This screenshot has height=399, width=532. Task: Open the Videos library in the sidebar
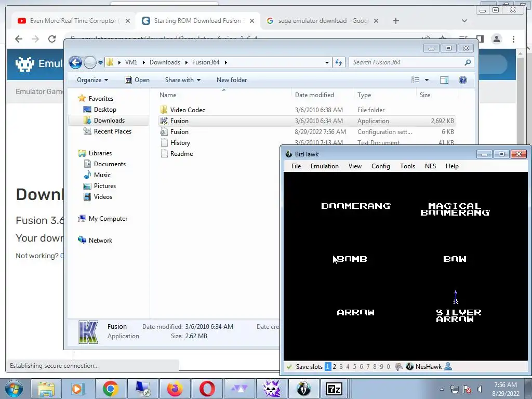pyautogui.click(x=103, y=197)
